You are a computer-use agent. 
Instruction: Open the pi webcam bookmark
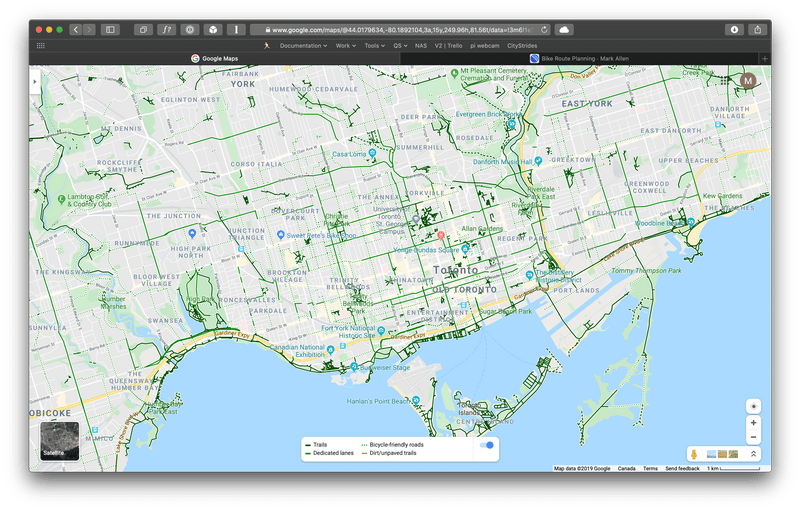pyautogui.click(x=484, y=45)
